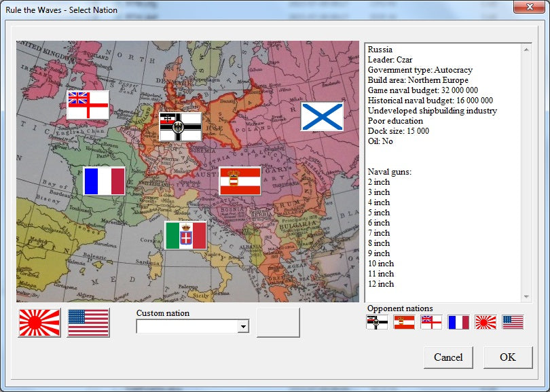The image size is (550, 392).
Task: Click inside the Custom nation combo box field
Action: pyautogui.click(x=187, y=327)
